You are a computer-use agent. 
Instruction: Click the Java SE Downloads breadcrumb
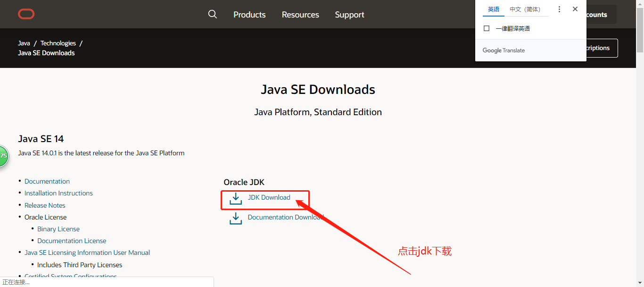point(46,53)
